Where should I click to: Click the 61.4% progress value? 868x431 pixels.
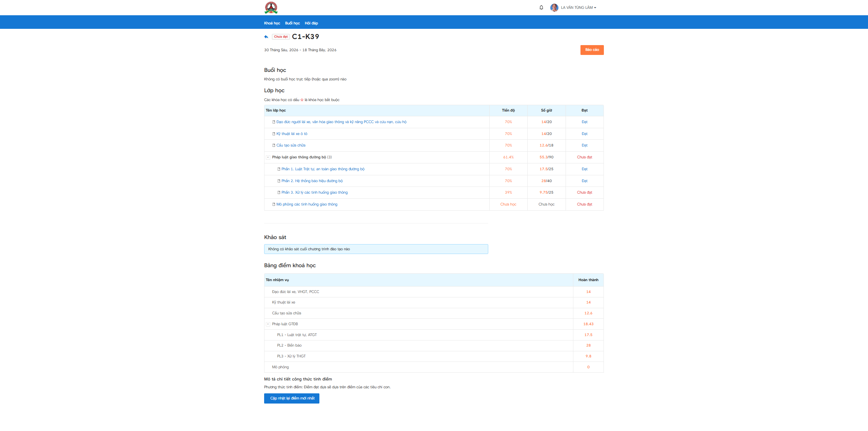508,157
